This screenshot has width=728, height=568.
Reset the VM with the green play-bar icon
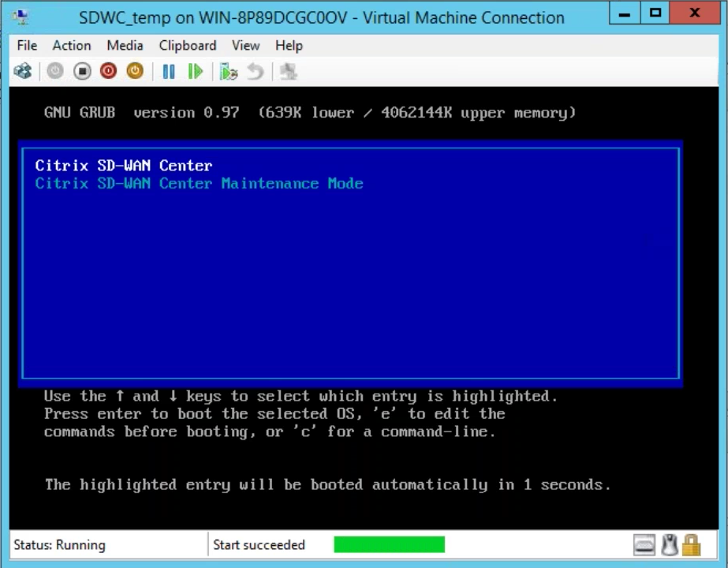[x=196, y=72]
